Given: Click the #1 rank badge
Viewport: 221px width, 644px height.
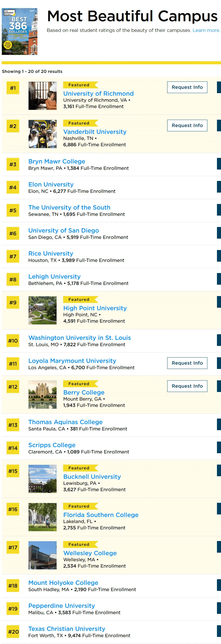Looking at the screenshot, I should click(x=13, y=88).
